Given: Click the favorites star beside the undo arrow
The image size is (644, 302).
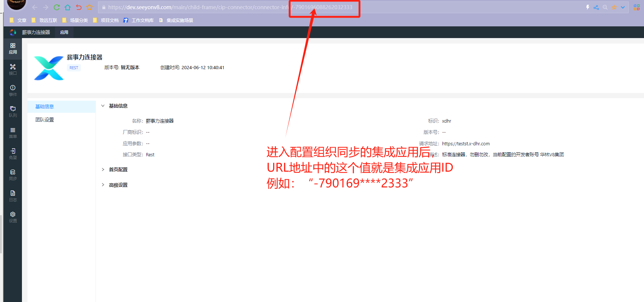Looking at the screenshot, I should tap(90, 7).
